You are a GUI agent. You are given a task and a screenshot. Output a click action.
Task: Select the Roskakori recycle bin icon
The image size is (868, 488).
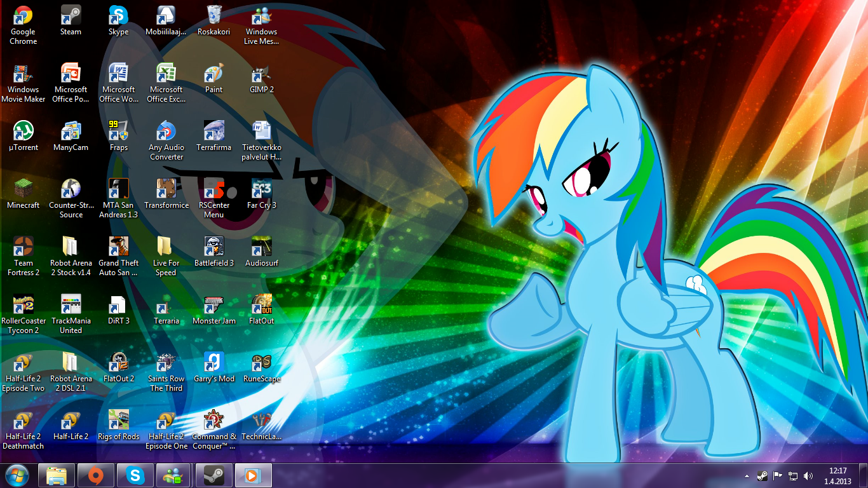[x=214, y=21]
